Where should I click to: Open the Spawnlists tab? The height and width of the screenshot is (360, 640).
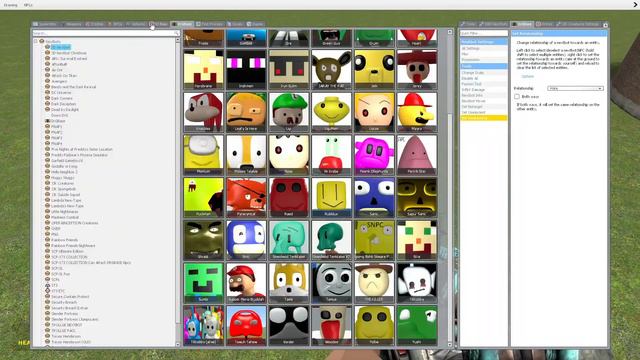(46, 24)
